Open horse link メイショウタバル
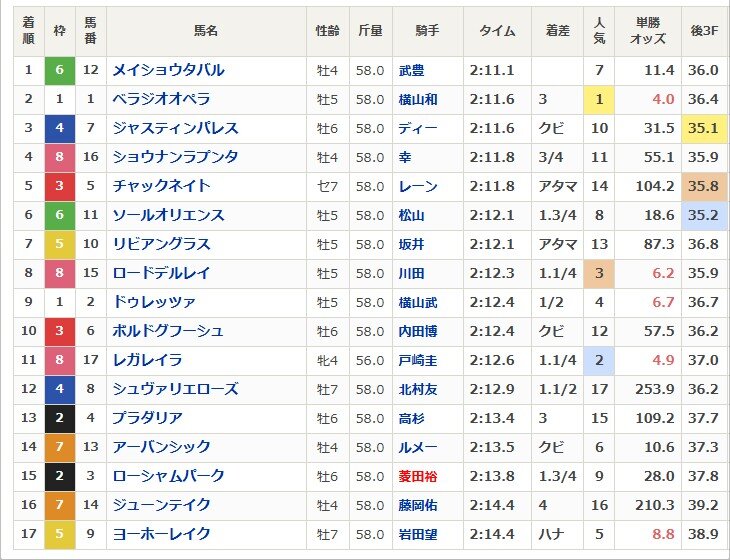Screen dimensions: 730x560 (x=169, y=70)
